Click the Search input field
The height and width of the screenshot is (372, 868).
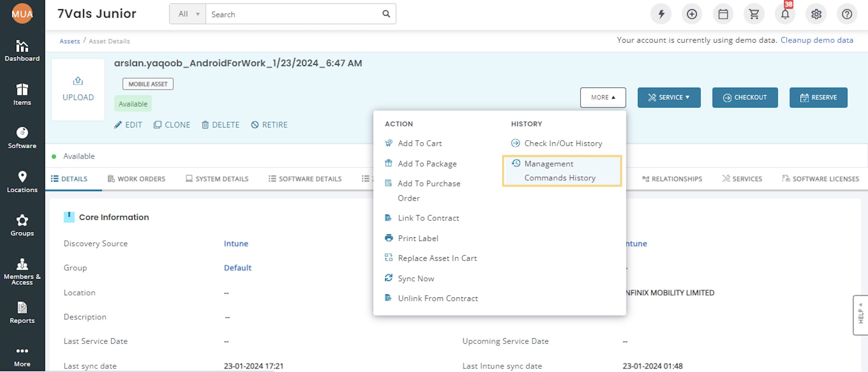pos(293,14)
